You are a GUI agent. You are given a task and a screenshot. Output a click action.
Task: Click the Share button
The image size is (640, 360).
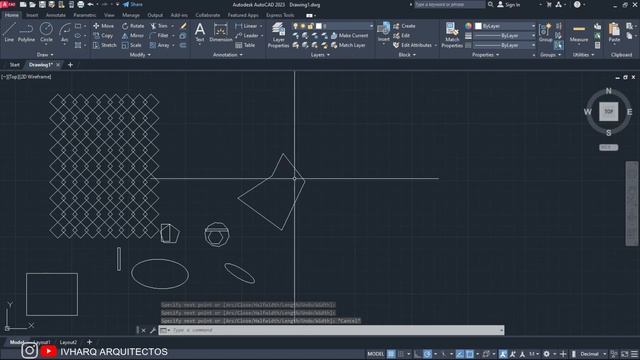click(133, 4)
